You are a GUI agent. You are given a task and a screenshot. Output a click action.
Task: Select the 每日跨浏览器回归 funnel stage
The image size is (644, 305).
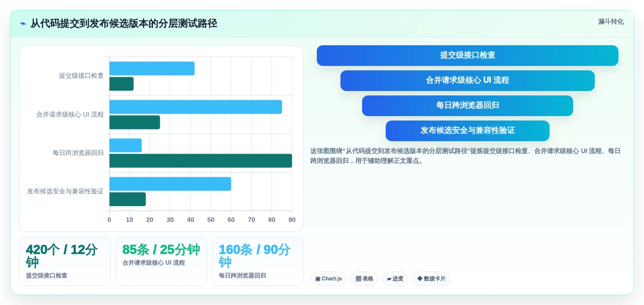click(467, 106)
